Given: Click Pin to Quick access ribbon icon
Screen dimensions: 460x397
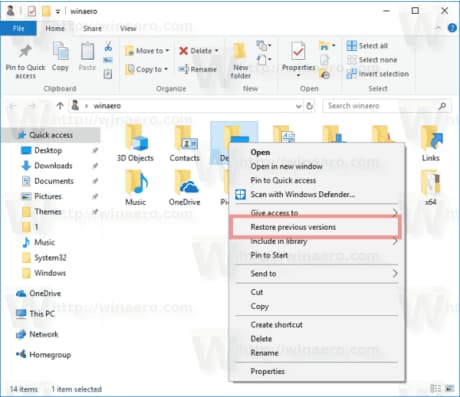Looking at the screenshot, I should [x=25, y=52].
